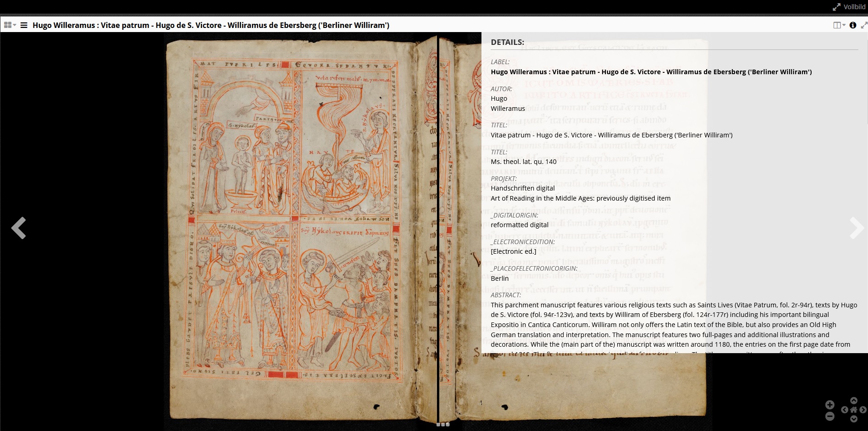
Task: Click the abstract paragraph text
Action: [x=674, y=327]
